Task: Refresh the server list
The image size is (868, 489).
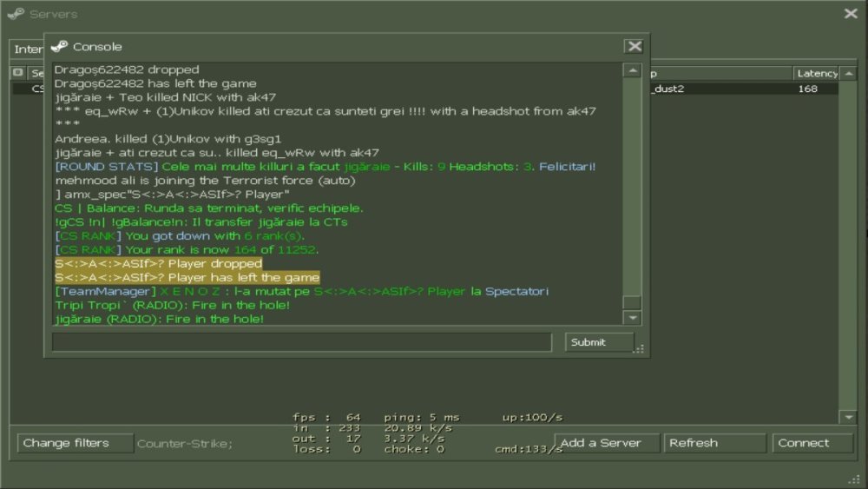Action: click(x=714, y=443)
